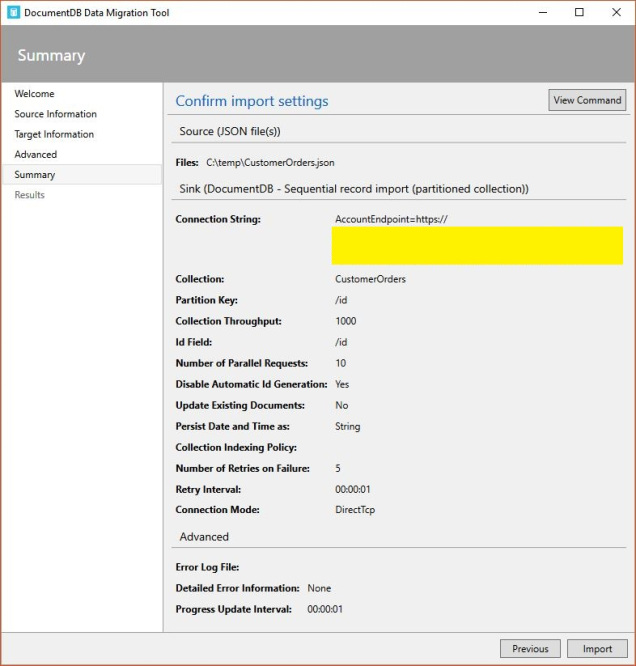636x666 pixels.
Task: Click the AccountEndpoint=https:// connection string value
Action: tap(391, 219)
